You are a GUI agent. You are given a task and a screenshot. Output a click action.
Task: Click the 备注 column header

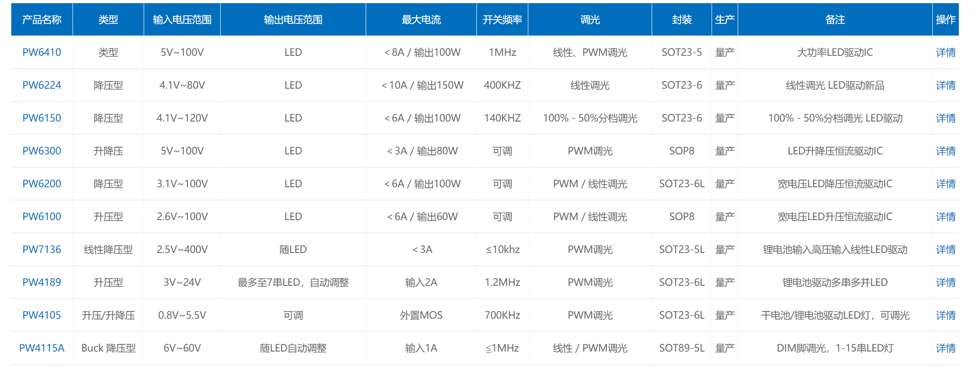835,19
